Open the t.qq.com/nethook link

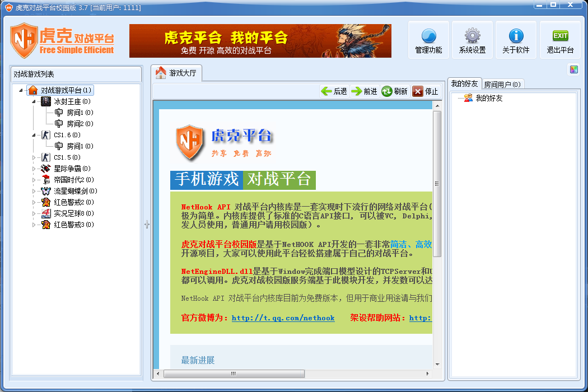[x=283, y=318]
